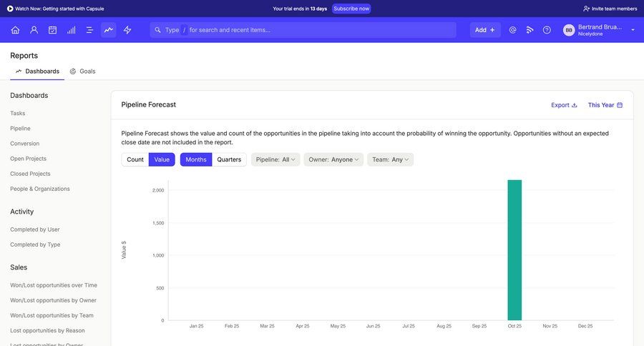Screen dimensions: 644x346
Task: Click the green Oct 25 chart bar
Action: tap(514, 250)
